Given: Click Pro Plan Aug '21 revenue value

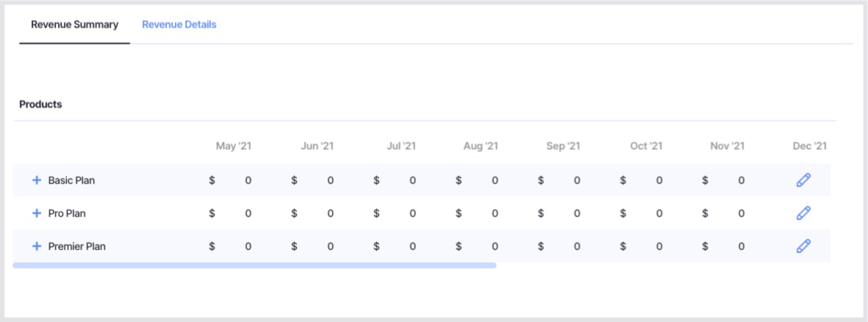Looking at the screenshot, I should [x=495, y=213].
